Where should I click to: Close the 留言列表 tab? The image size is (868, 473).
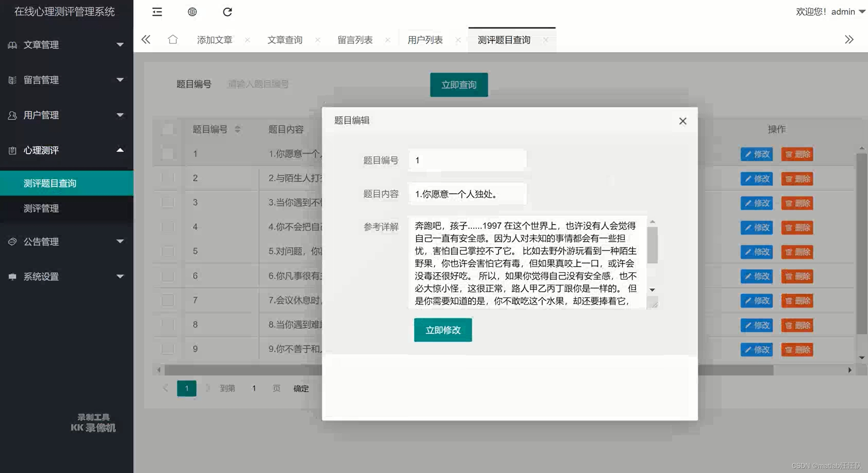coord(388,40)
